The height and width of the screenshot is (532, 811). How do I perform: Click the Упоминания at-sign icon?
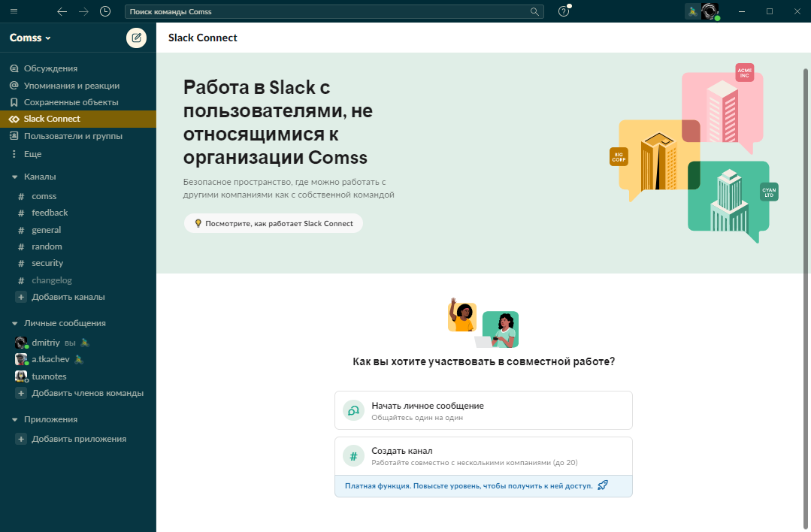[x=14, y=86]
